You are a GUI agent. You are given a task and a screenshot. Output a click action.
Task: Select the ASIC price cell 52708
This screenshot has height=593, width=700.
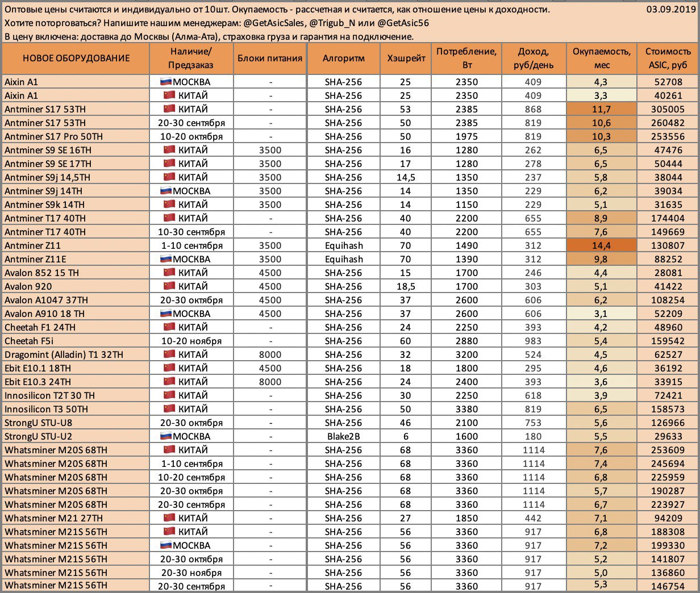[668, 82]
